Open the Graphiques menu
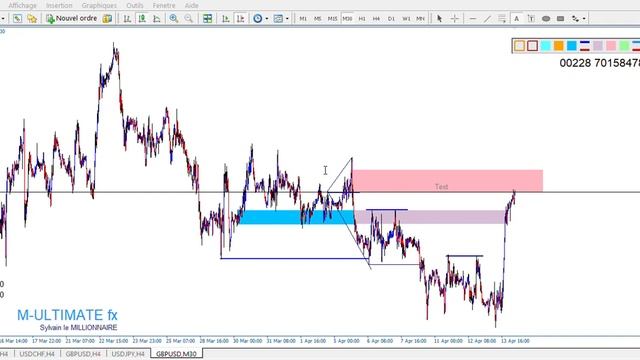Image resolution: width=640 pixels, height=360 pixels. (99, 5)
